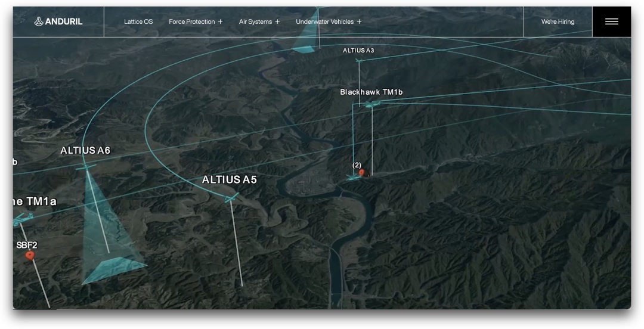Select the ALTIUS A3 drone icon
This screenshot has width=644, height=329.
click(359, 61)
